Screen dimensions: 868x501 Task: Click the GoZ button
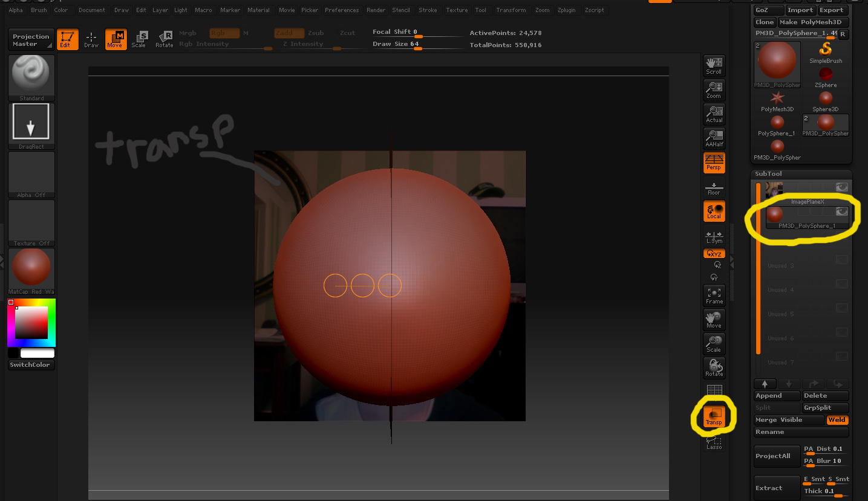click(768, 10)
